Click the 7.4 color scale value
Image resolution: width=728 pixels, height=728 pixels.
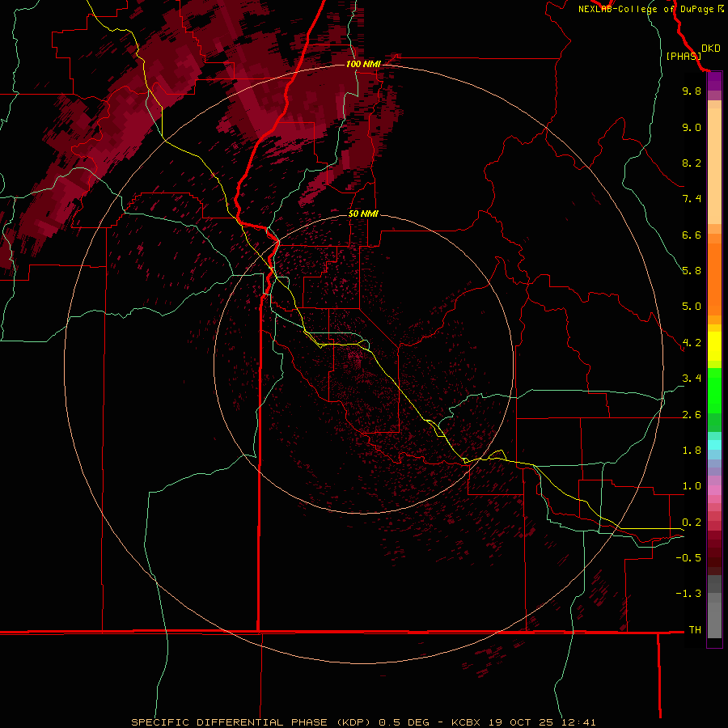tap(692, 199)
